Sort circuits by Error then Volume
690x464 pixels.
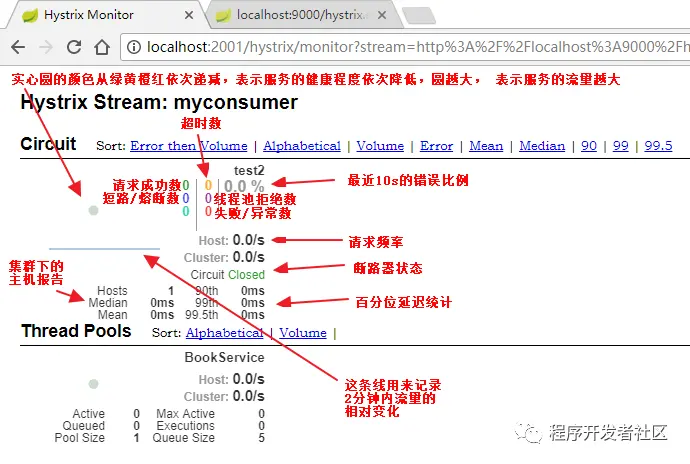tap(189, 146)
